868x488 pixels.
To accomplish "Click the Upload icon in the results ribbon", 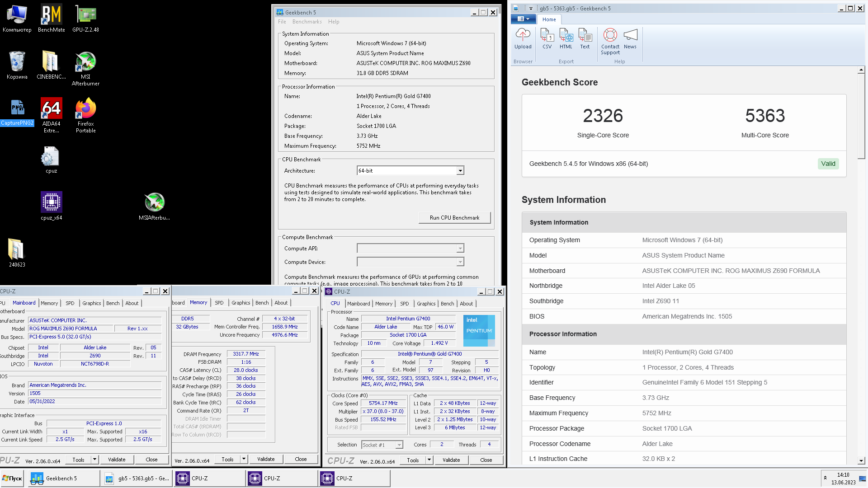I will (x=523, y=39).
